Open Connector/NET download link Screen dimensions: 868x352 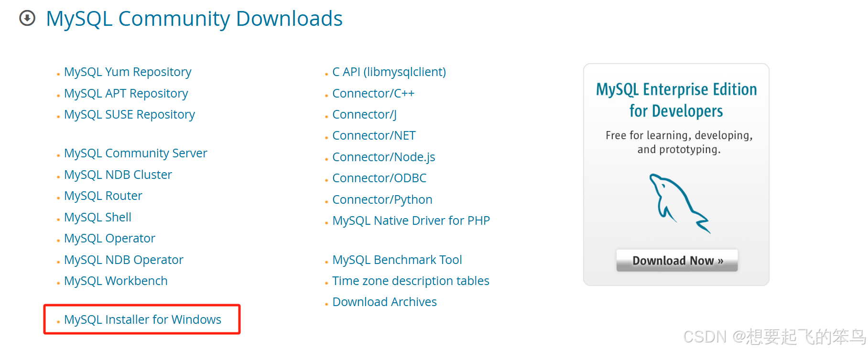(x=374, y=135)
